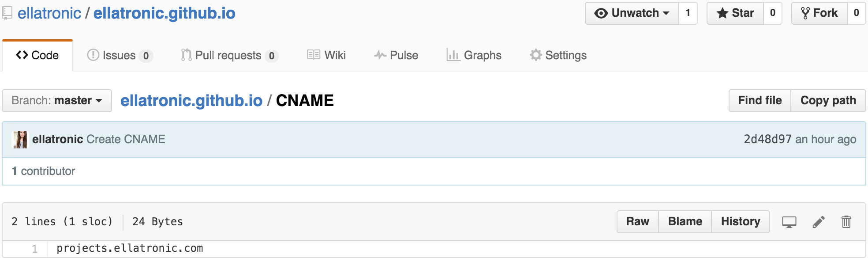Expand the Branch: master dropdown

pyautogui.click(x=57, y=101)
